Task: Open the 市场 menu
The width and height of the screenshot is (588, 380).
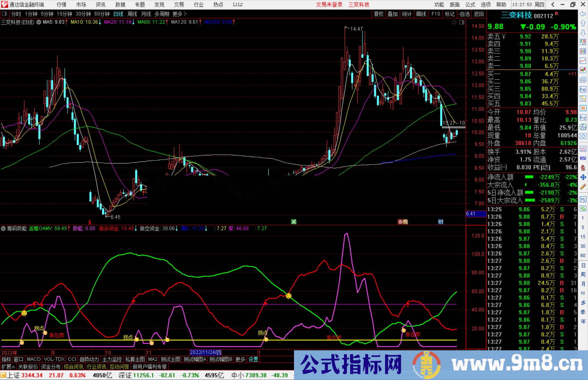Action: [81, 5]
